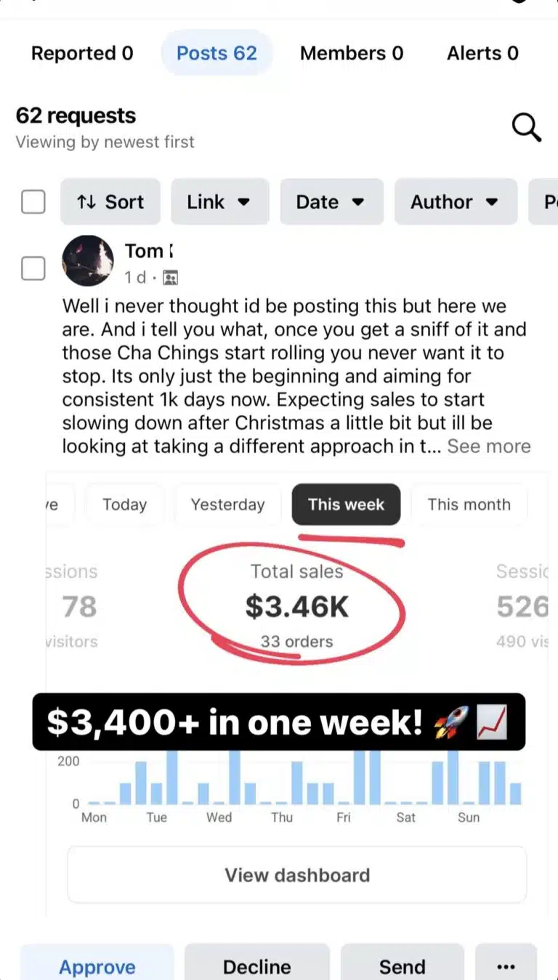Open the Alerts 0 tab
The image size is (558, 980).
(x=482, y=53)
